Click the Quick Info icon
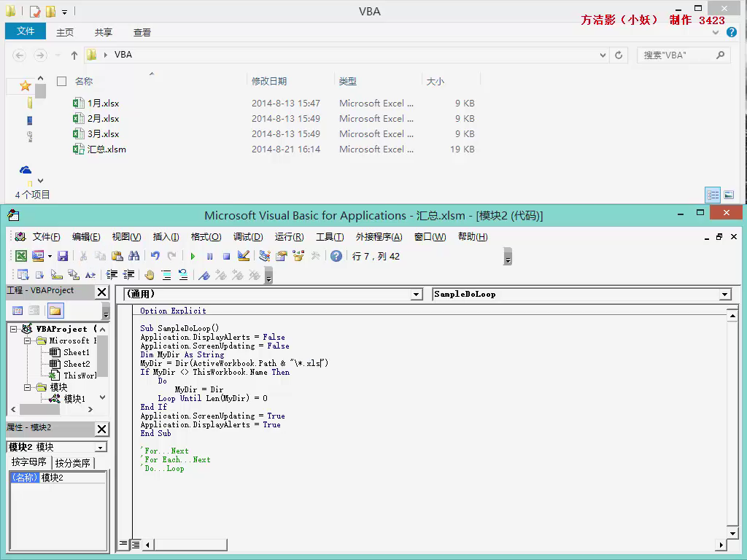 [57, 275]
